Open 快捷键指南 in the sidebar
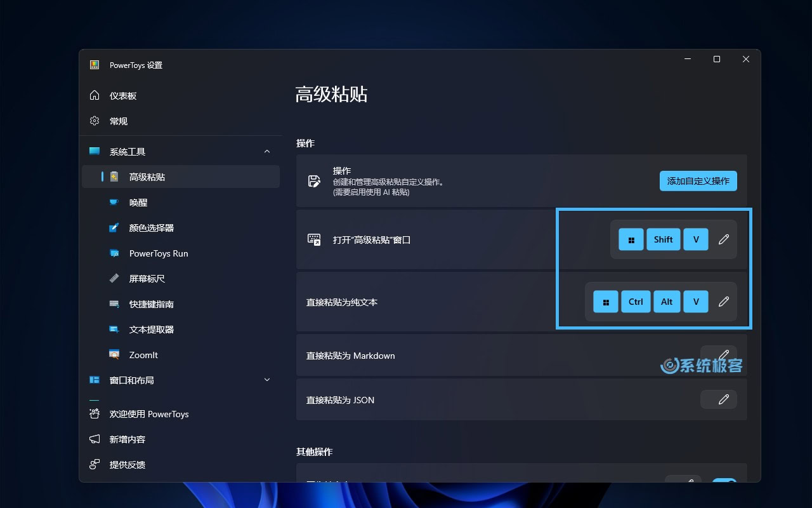Image resolution: width=812 pixels, height=508 pixels. 181,304
